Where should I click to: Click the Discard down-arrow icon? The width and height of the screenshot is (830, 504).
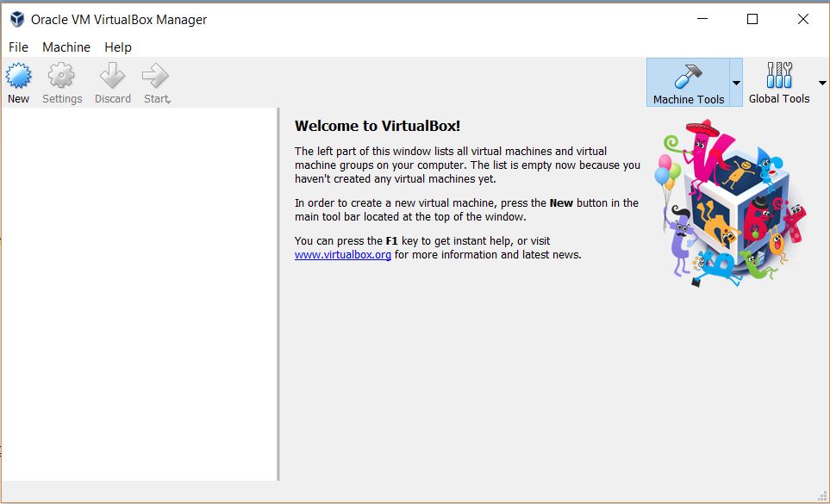coord(112,75)
